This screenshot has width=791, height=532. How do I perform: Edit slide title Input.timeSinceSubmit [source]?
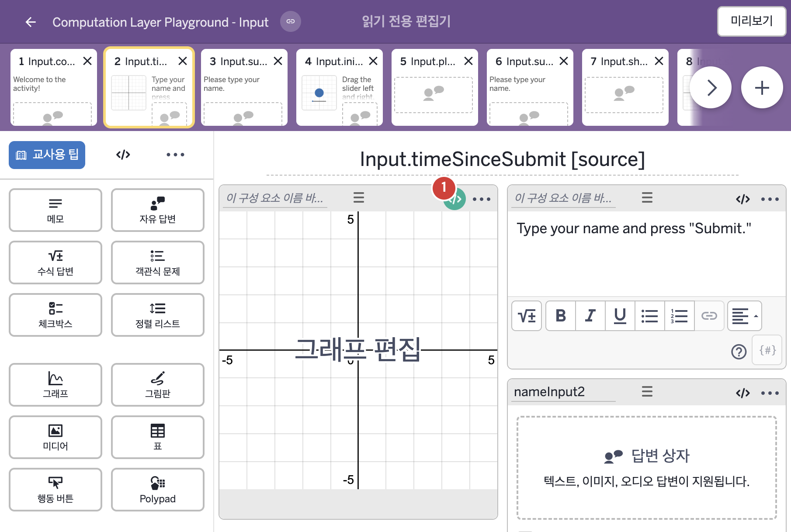(x=503, y=159)
